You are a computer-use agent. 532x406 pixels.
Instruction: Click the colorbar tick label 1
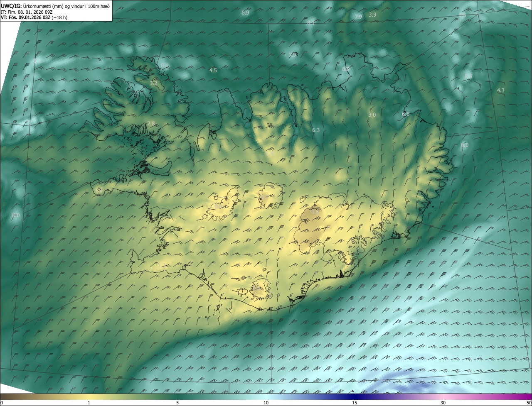pyautogui.click(x=89, y=403)
